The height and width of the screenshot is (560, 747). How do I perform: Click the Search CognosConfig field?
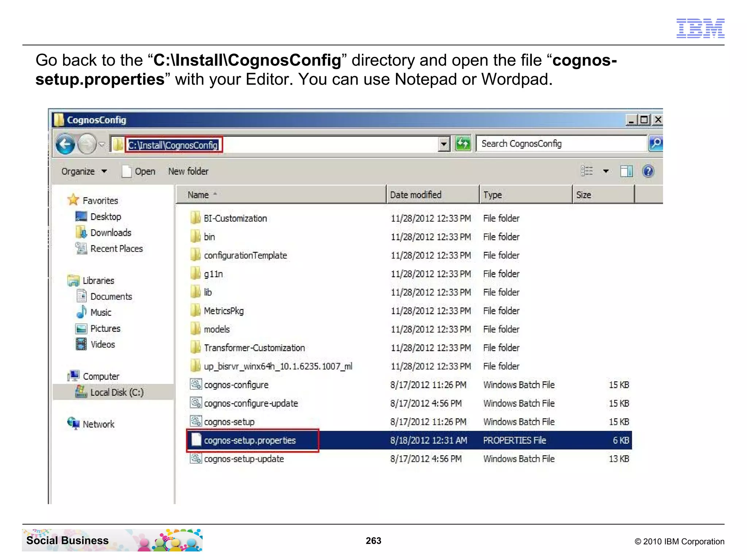click(561, 144)
